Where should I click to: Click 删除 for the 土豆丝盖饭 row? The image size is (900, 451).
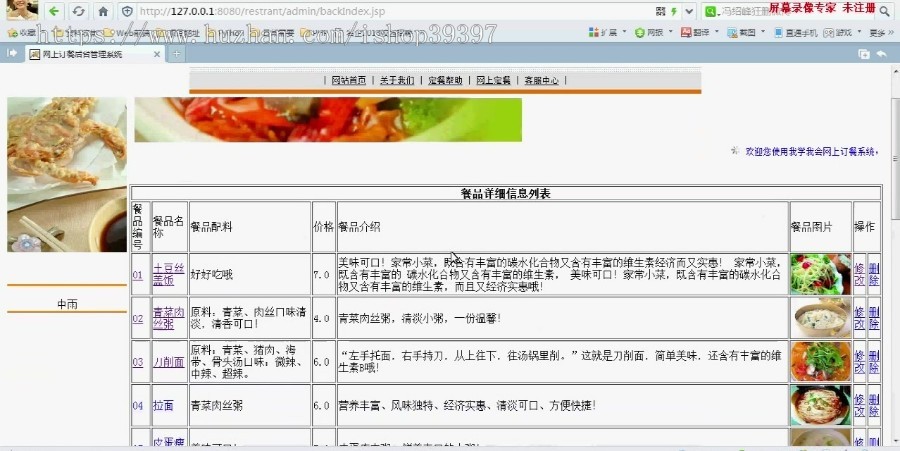pos(874,274)
